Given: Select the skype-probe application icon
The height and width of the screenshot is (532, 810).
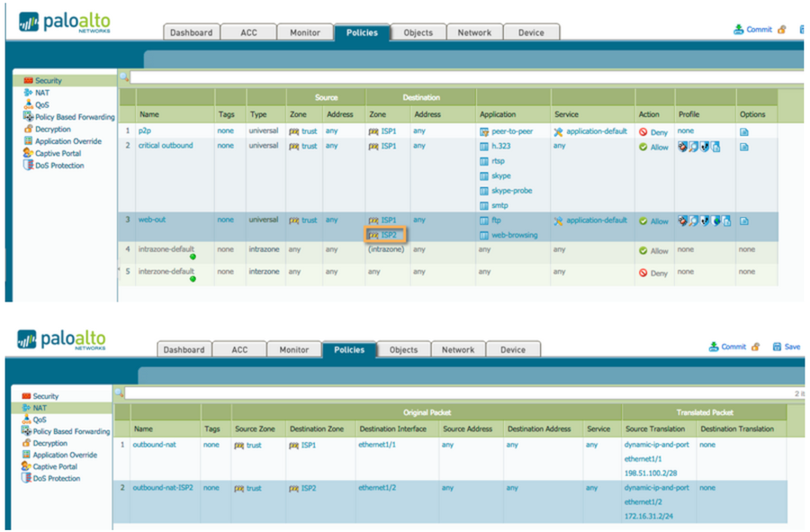Looking at the screenshot, I should (483, 191).
